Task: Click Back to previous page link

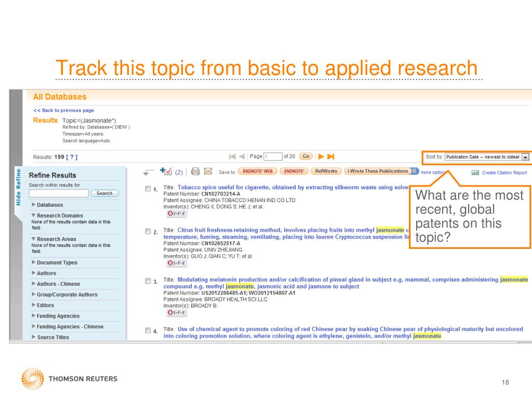Action: (64, 110)
